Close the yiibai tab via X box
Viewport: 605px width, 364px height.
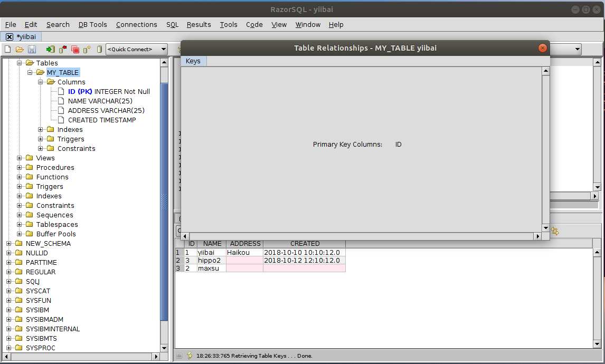pos(10,37)
